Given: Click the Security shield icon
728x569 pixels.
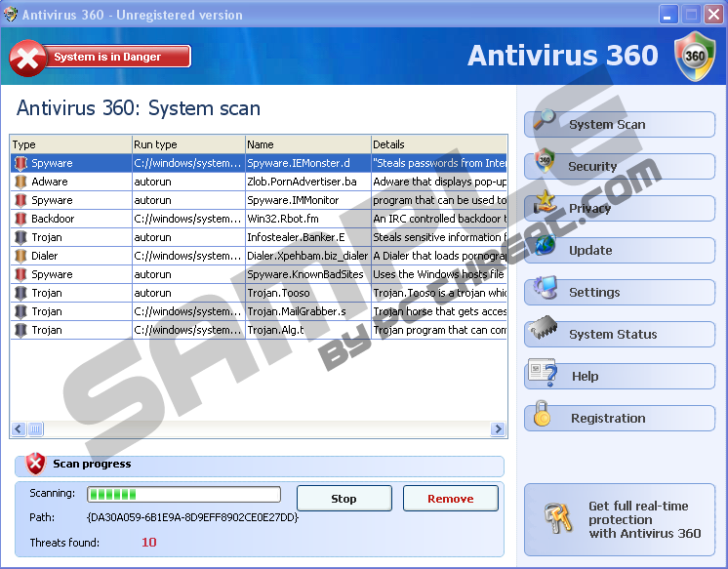Looking at the screenshot, I should tap(545, 160).
